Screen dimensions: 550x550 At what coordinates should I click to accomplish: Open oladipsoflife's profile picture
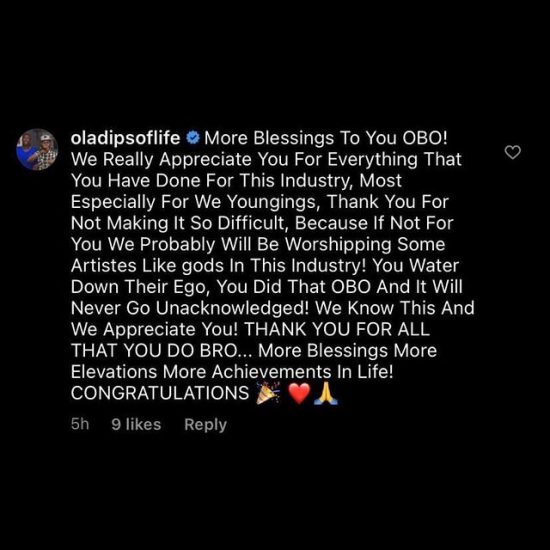[x=37, y=149]
